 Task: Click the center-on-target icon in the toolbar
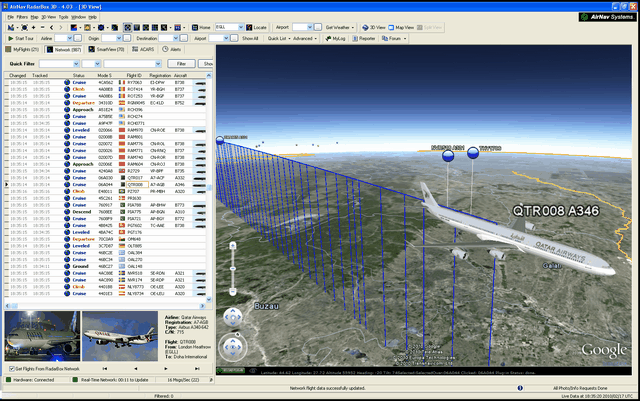click(x=24, y=27)
